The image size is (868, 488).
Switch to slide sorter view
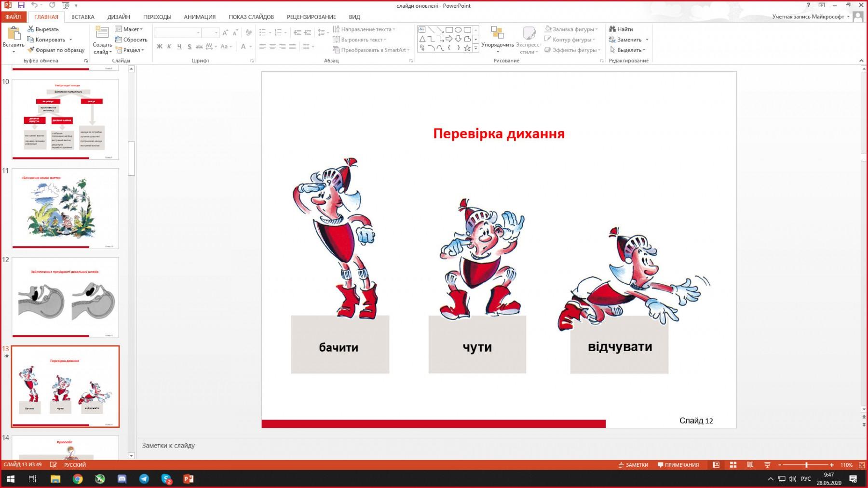[x=733, y=465]
